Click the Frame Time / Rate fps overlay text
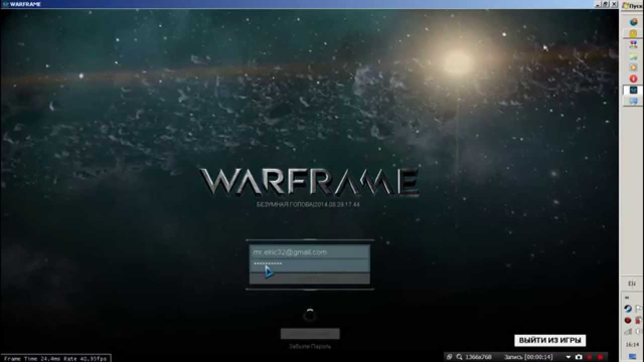This screenshot has width=644, height=362. [55, 358]
